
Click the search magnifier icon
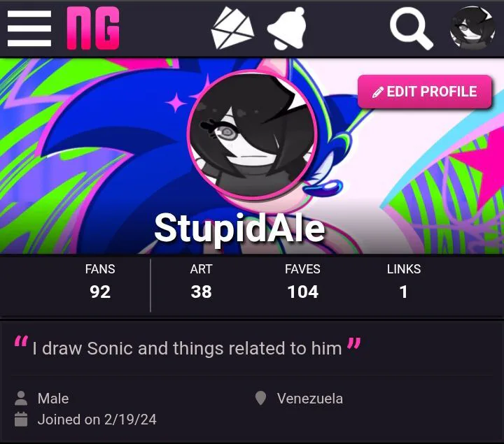[x=412, y=29]
